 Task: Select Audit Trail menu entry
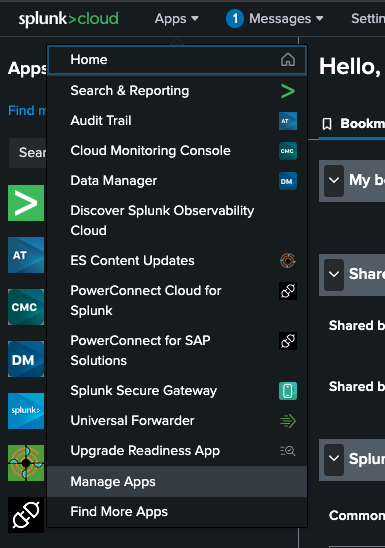coord(177,121)
